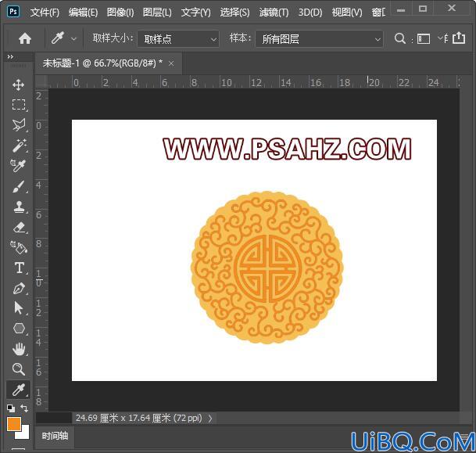Open the 视图(V) menu
476x453 pixels.
tap(347, 13)
